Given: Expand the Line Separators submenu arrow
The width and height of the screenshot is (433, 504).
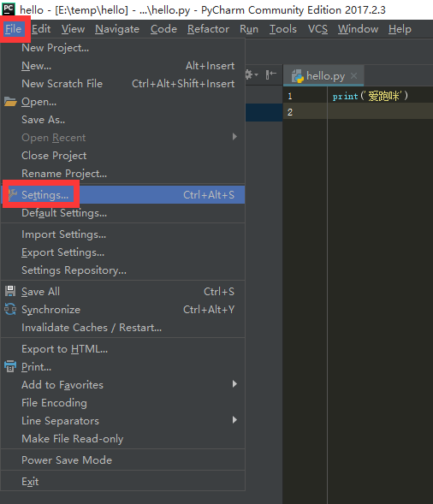Looking at the screenshot, I should 234,420.
